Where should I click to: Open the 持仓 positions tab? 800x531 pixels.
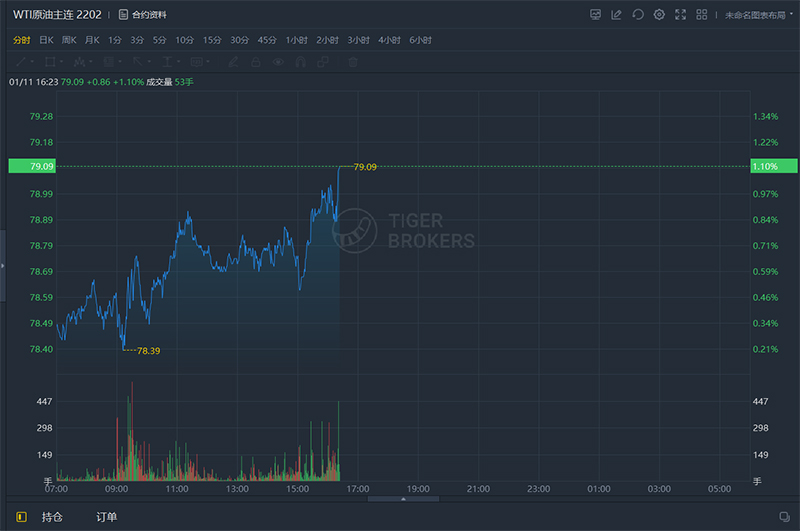click(x=52, y=517)
